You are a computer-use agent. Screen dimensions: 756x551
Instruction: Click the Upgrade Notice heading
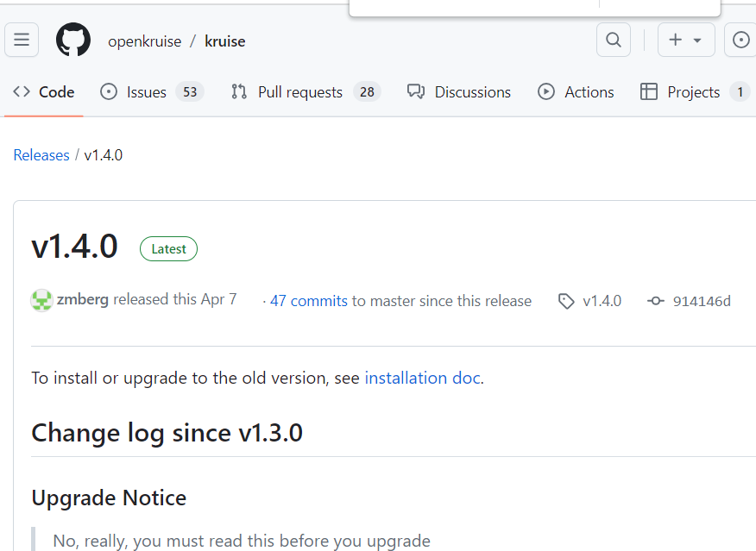point(109,498)
